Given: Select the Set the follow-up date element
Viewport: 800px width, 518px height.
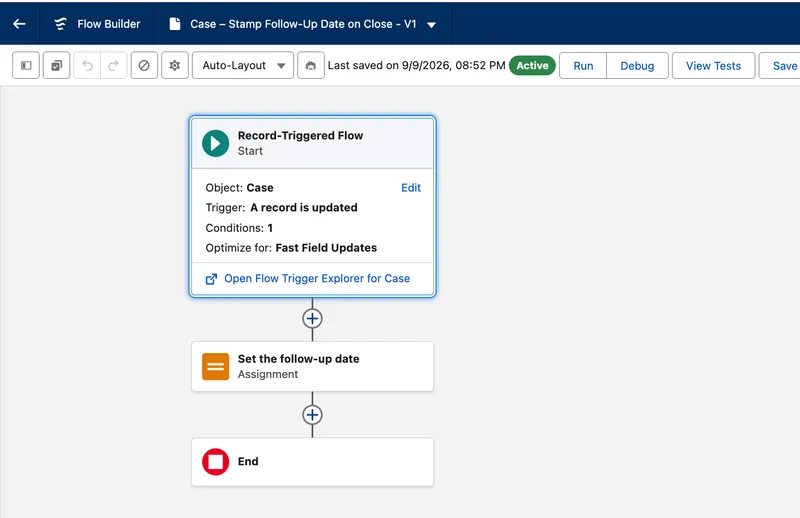Looking at the screenshot, I should click(x=312, y=366).
